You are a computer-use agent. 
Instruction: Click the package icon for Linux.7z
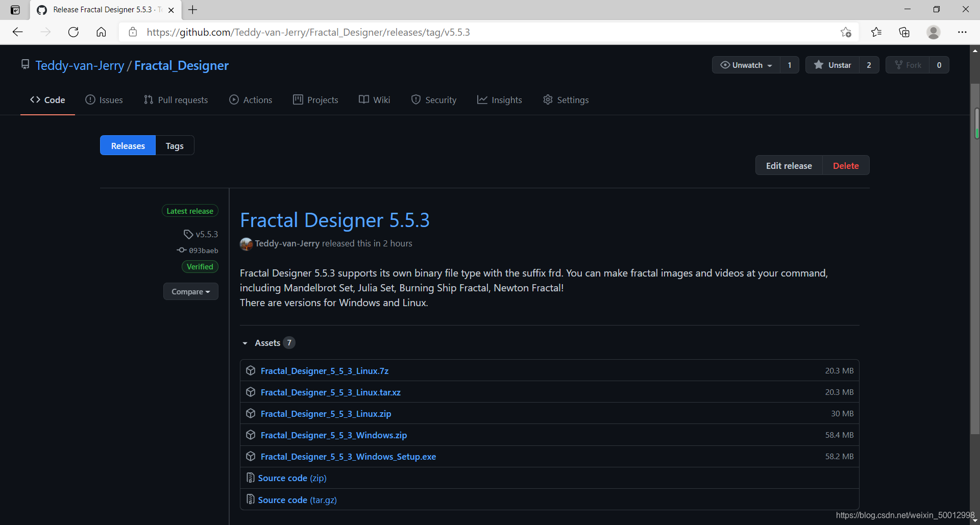point(251,370)
